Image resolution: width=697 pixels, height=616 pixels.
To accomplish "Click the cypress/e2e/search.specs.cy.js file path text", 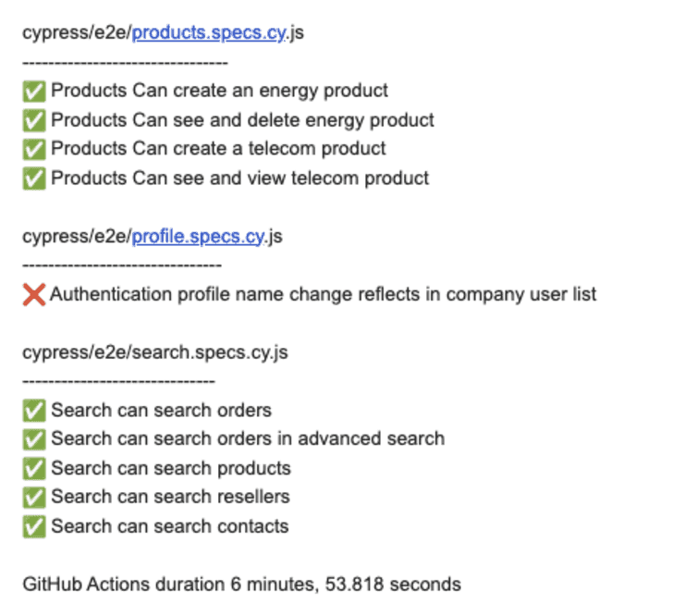I will [x=154, y=352].
